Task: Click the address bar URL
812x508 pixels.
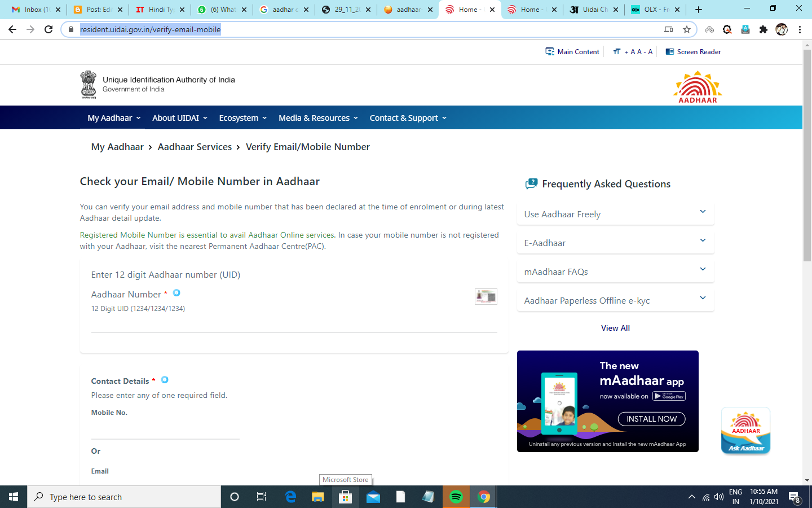Action: [151, 29]
